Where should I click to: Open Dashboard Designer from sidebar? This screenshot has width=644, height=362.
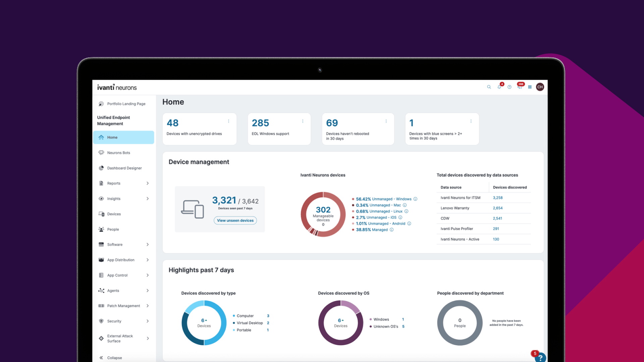point(124,168)
